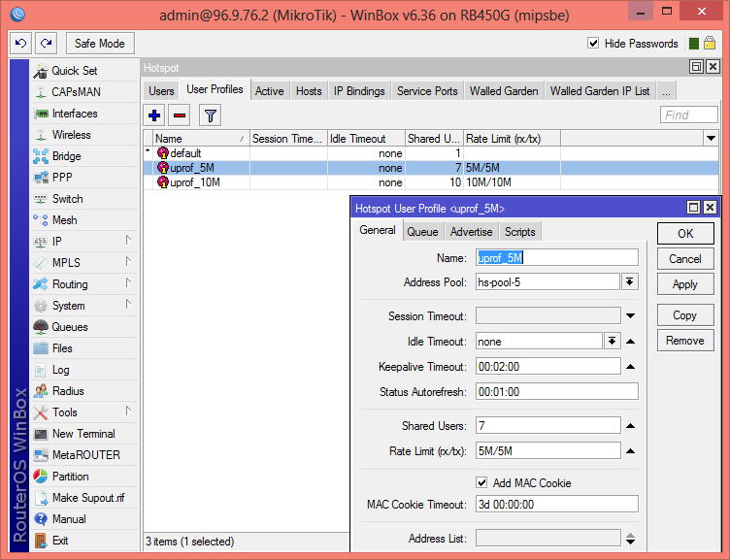Image resolution: width=730 pixels, height=560 pixels.
Task: Click the MAC Cookie Timeout field
Action: pos(557,504)
